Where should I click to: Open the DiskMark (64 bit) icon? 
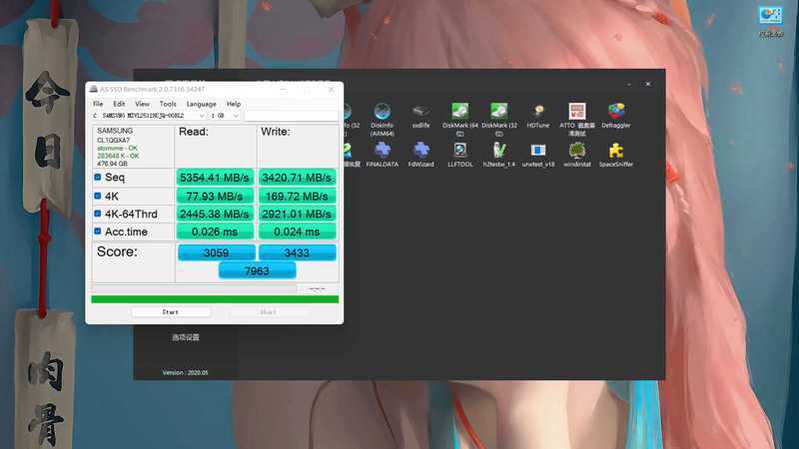pos(460,111)
